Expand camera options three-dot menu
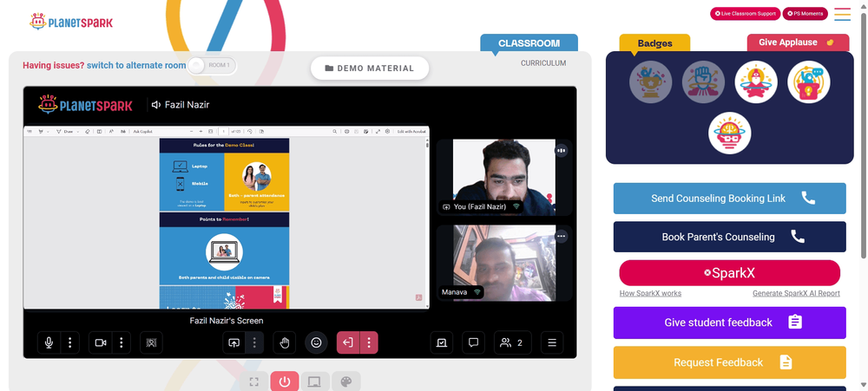The image size is (868, 391). (122, 342)
